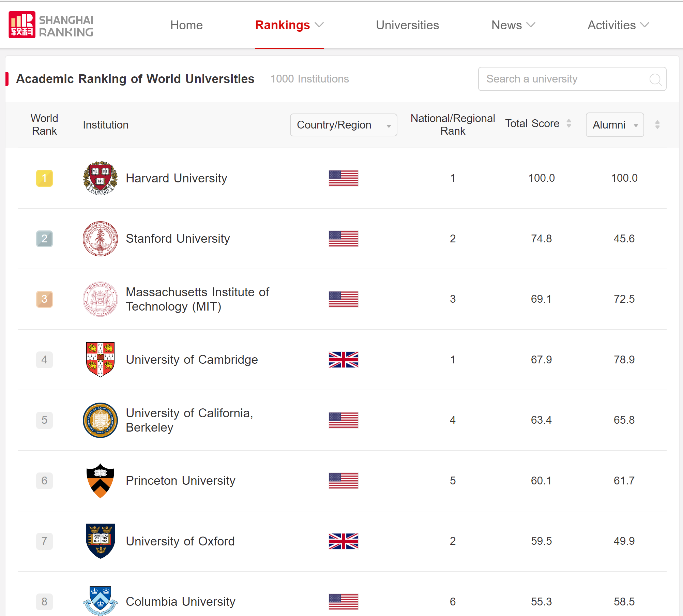
Task: Click the University of Cambridge shield
Action: coord(100,359)
